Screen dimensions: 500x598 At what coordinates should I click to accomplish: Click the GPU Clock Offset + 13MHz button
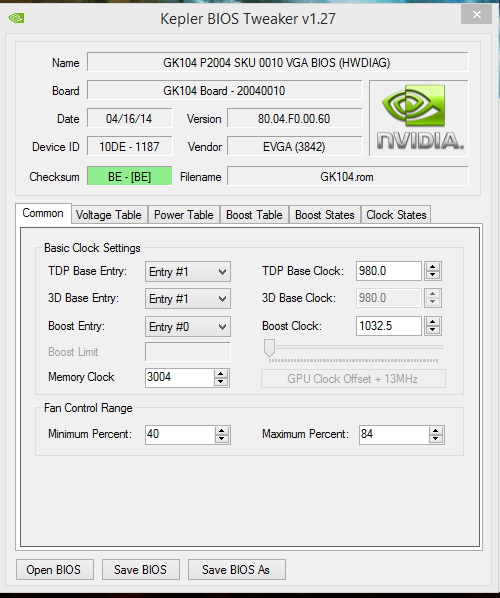click(353, 379)
